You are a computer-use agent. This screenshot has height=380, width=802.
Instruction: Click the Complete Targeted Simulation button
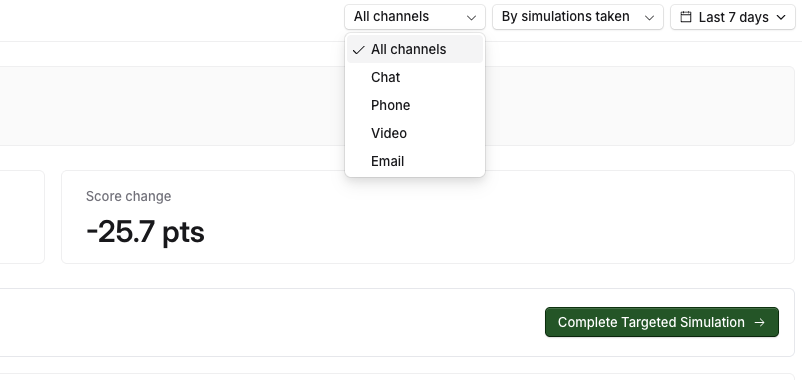coord(662,322)
